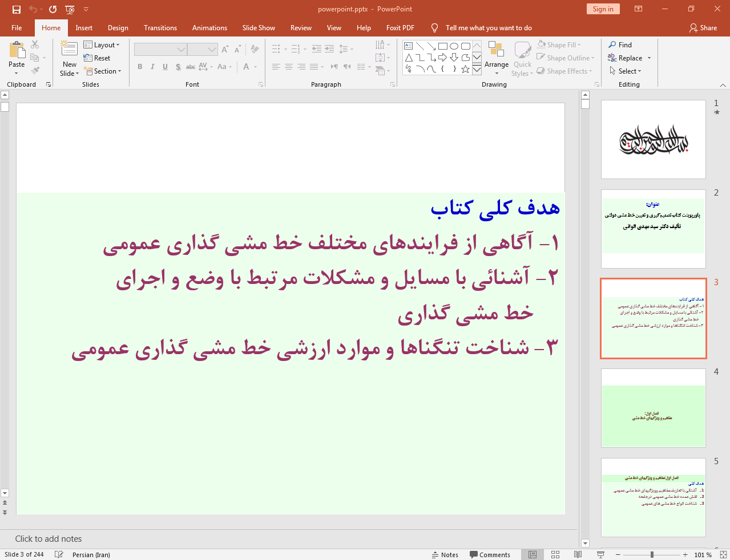Align text left
This screenshot has width=730, height=560.
(276, 67)
